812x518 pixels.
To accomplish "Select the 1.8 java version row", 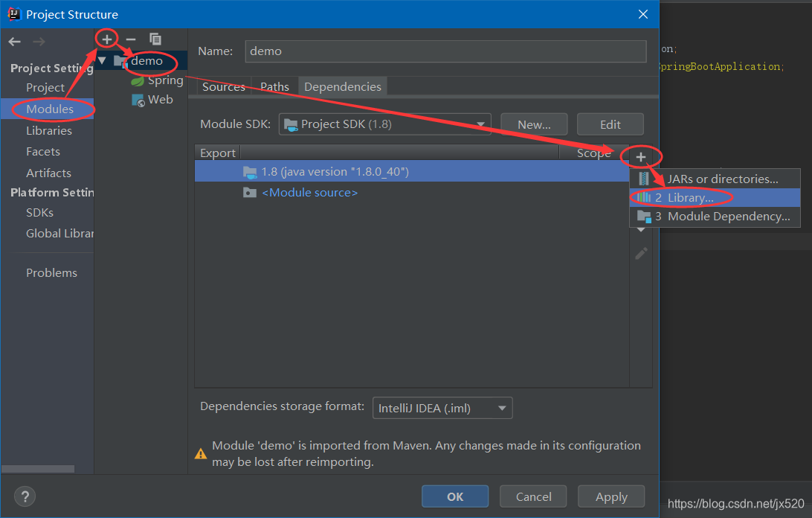I will (x=412, y=172).
